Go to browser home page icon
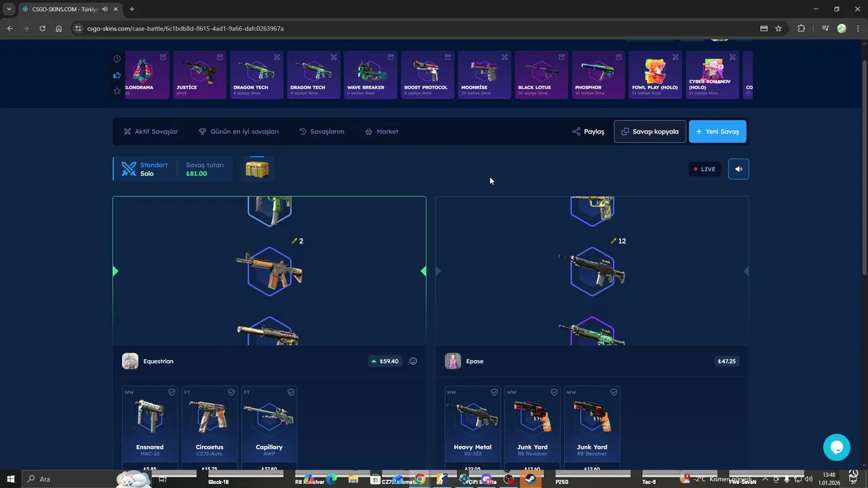868x488 pixels. [59, 28]
